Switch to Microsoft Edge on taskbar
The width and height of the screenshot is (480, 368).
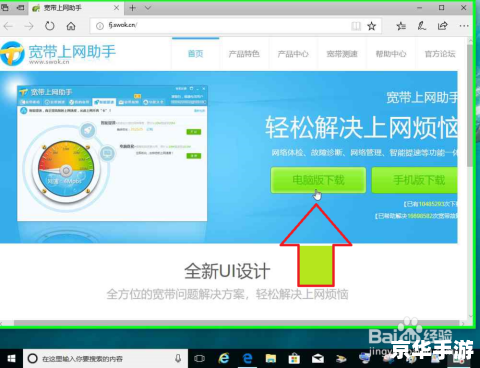coord(247,359)
